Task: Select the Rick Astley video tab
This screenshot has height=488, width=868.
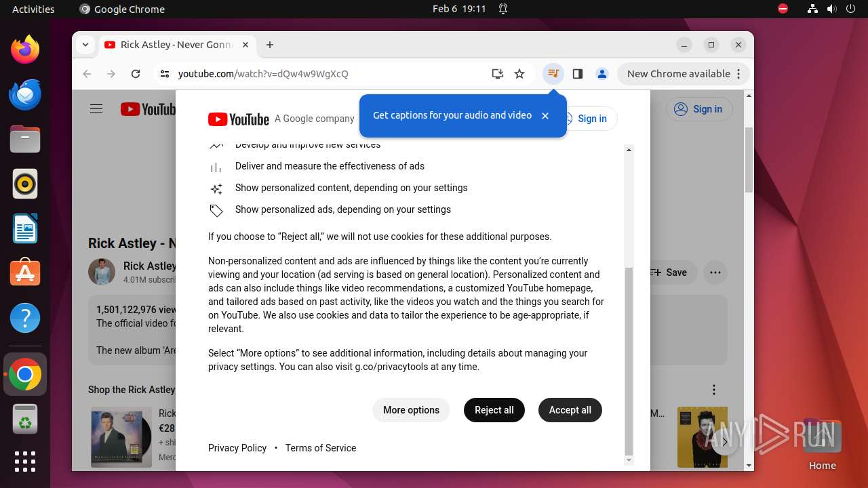Action: pos(178,45)
